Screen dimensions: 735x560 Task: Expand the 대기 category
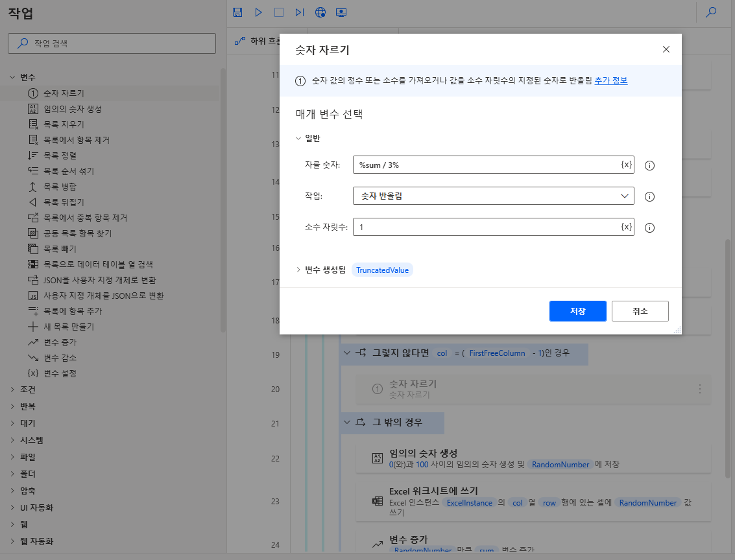point(13,423)
